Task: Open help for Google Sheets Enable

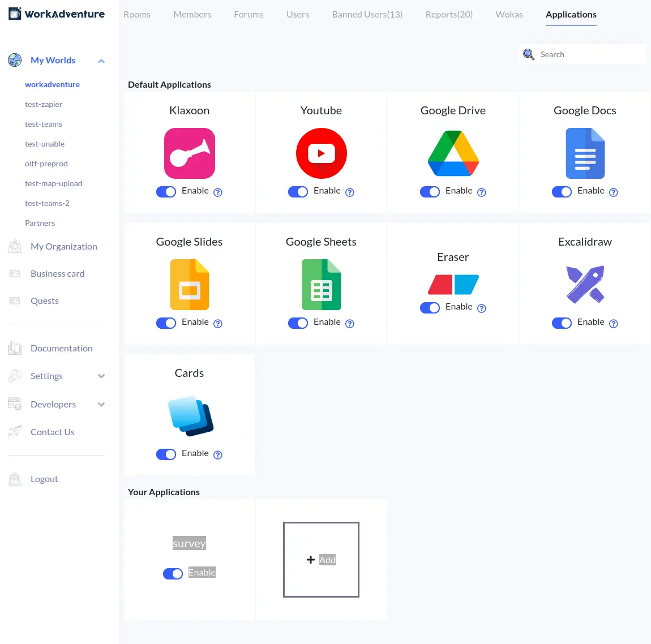Action: [350, 324]
